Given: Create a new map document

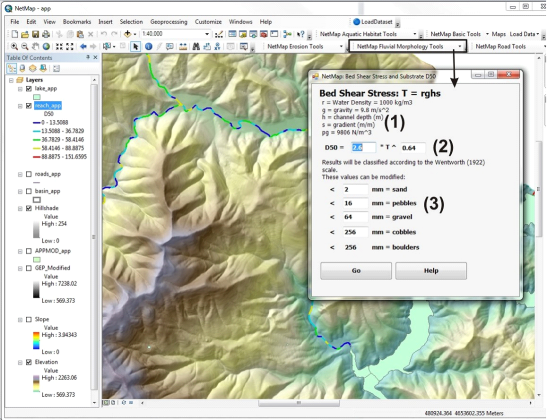Looking at the screenshot, I should (x=15, y=34).
